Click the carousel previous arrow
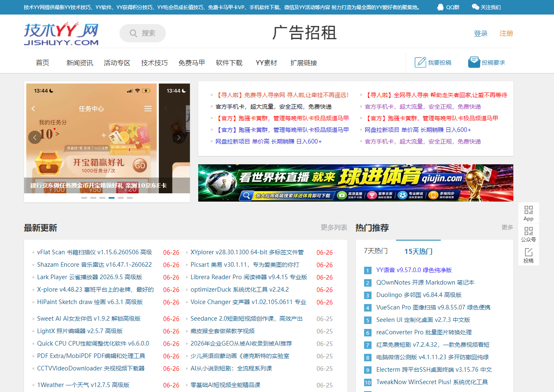 point(35,137)
